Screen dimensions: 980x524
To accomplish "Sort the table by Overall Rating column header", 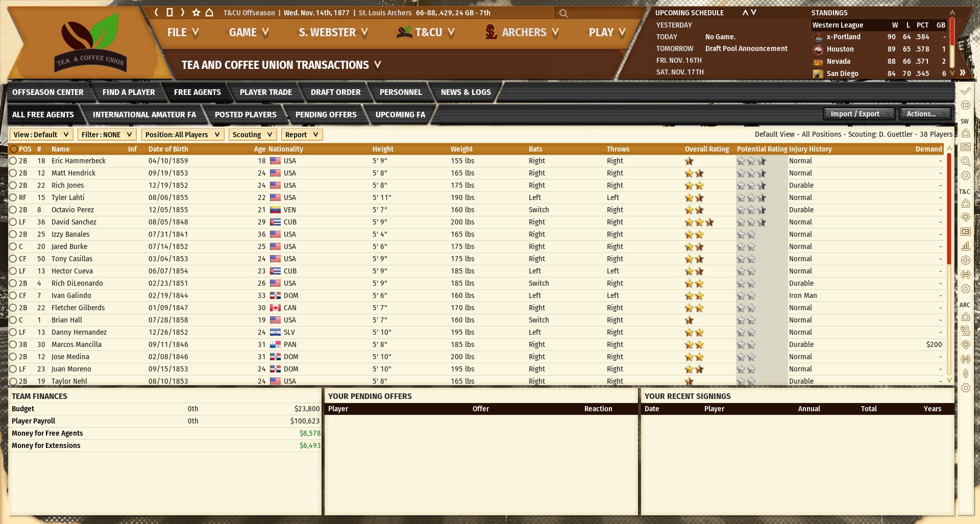I will click(706, 149).
